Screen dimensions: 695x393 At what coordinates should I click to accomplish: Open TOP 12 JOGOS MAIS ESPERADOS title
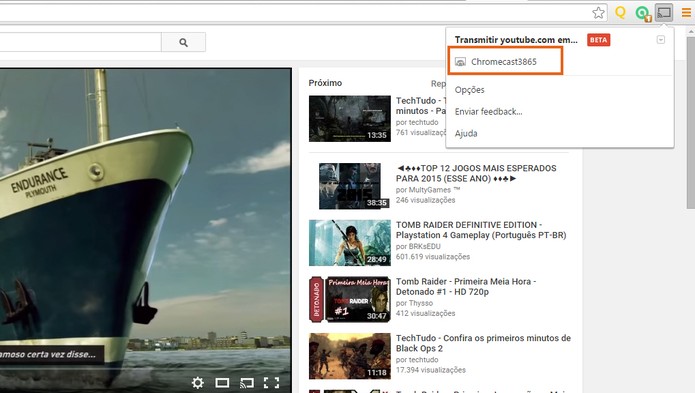tap(476, 173)
